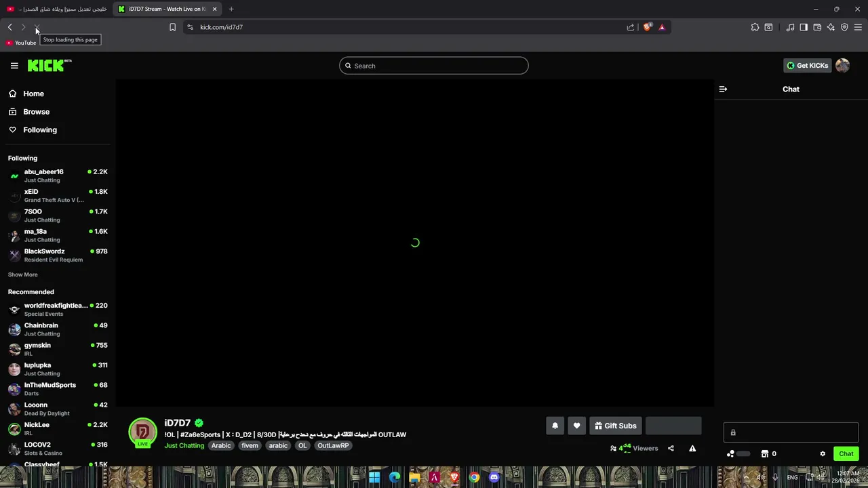Open the media playlist music note icon
This screenshot has width=868, height=488.
[790, 27]
